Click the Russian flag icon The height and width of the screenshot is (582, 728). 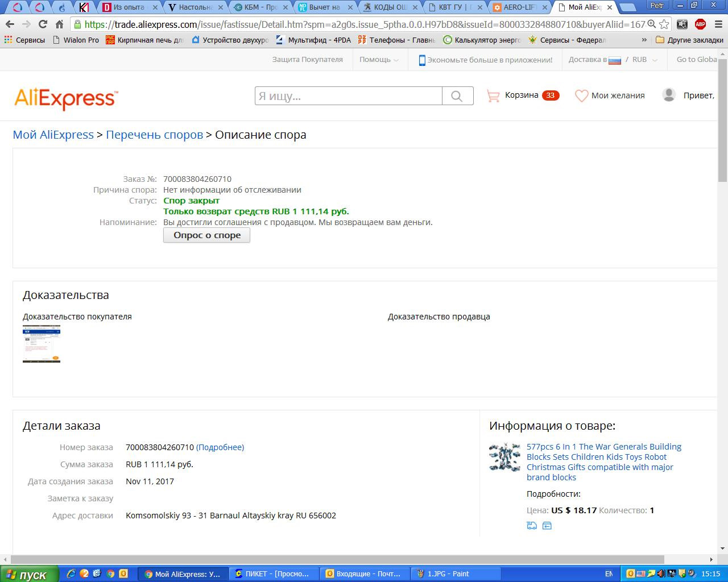(x=615, y=60)
